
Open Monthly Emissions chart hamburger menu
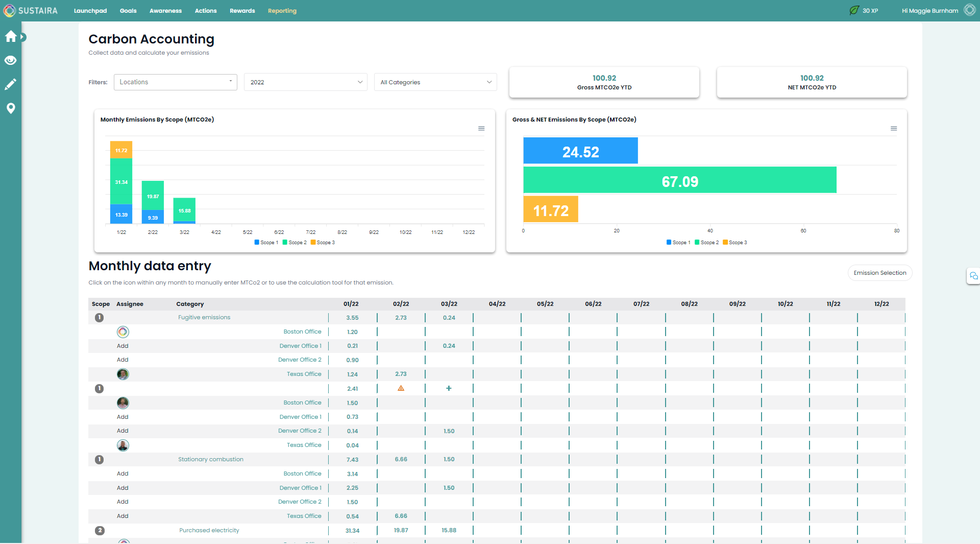click(x=481, y=128)
